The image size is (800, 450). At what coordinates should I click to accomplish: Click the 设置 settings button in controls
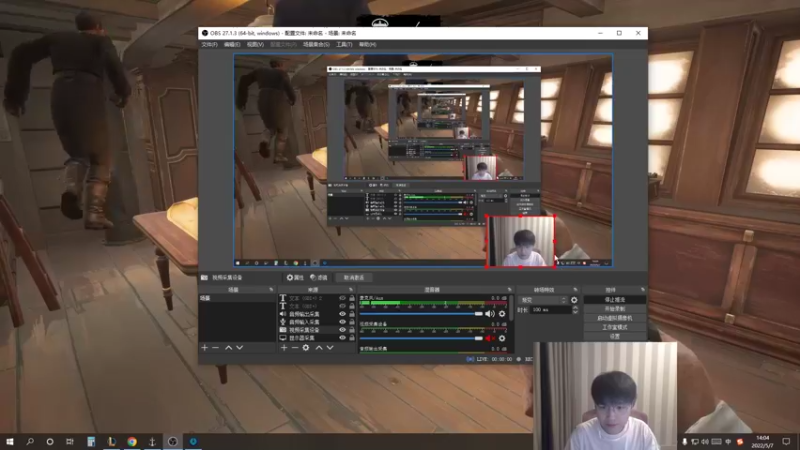click(614, 336)
